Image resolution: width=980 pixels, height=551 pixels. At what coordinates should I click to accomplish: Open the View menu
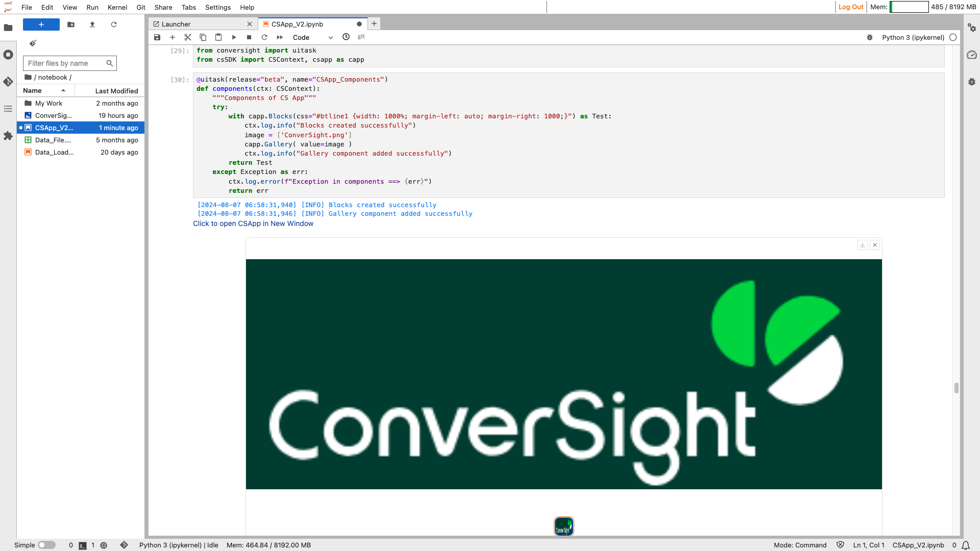[70, 7]
